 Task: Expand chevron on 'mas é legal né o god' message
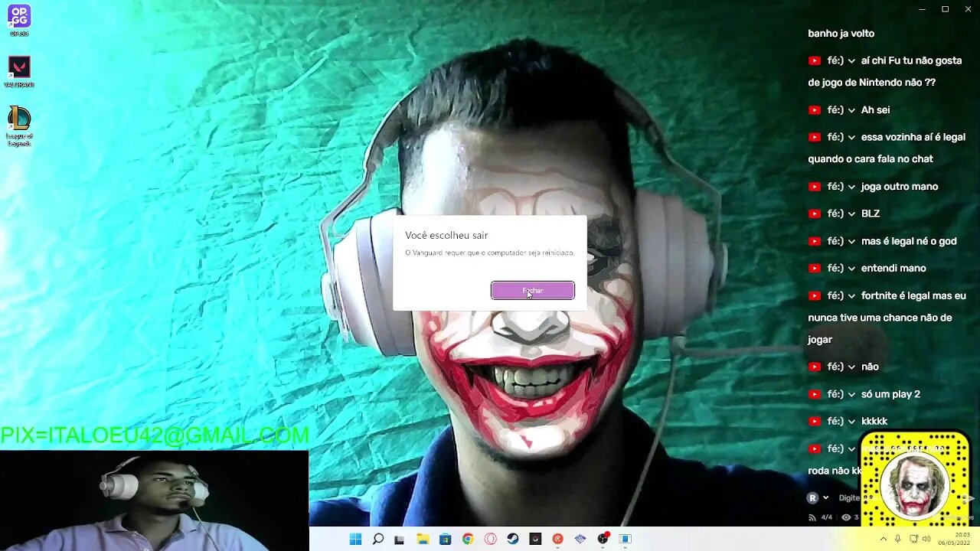pos(851,241)
